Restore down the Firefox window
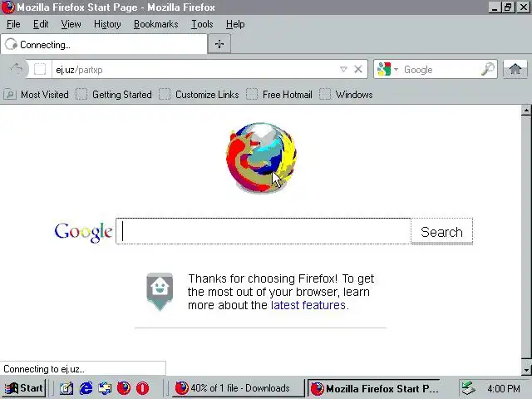532x399 pixels. 508,7
